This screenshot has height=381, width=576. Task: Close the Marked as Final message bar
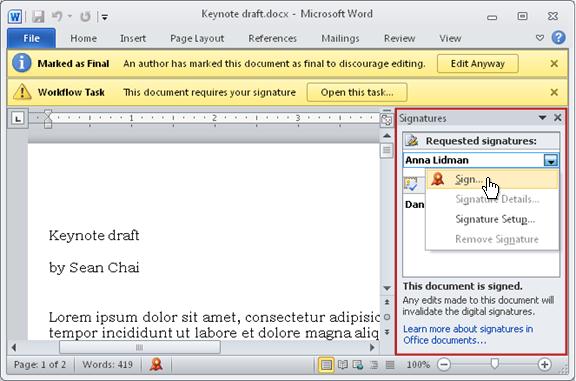click(x=554, y=64)
